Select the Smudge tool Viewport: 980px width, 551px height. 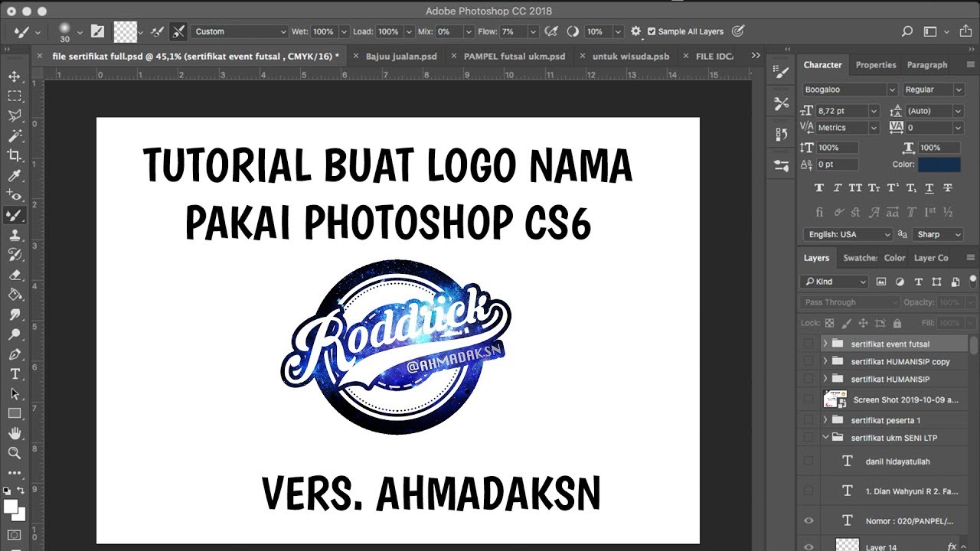click(15, 315)
